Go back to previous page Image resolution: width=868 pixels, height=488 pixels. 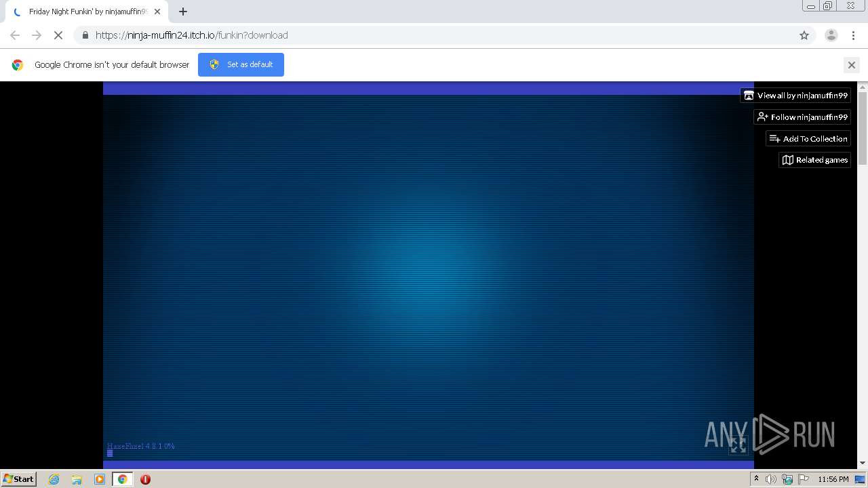tap(15, 35)
